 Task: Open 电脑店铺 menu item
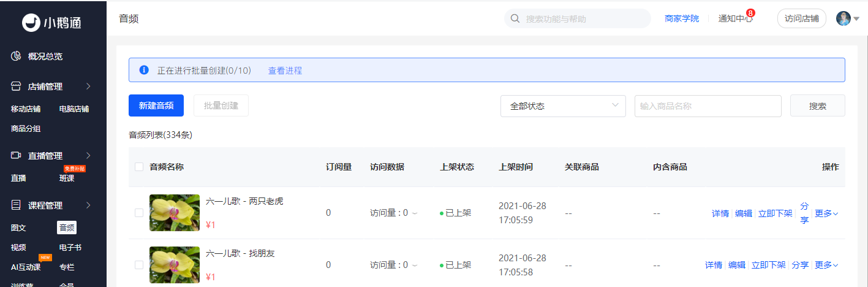74,109
